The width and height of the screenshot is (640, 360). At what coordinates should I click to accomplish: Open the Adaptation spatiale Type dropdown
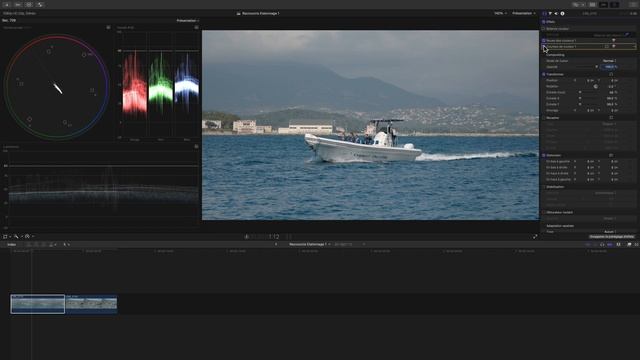pos(609,231)
